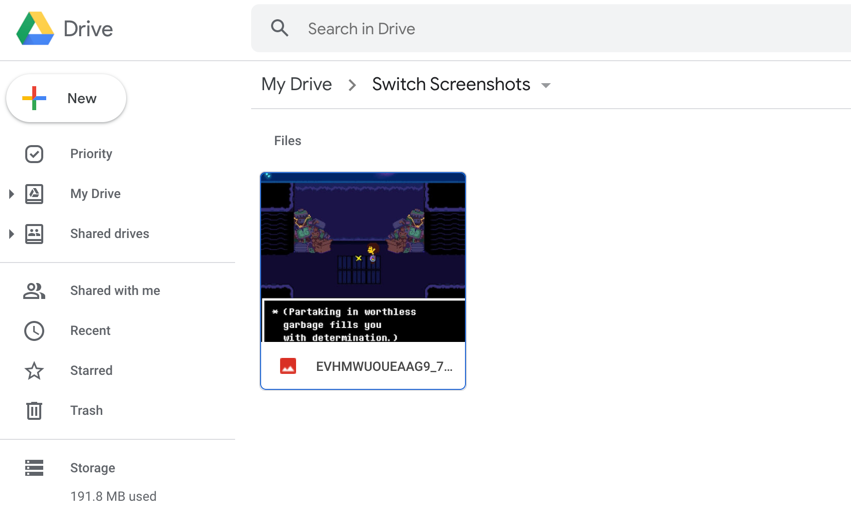Click the 191.8 MB used text

click(x=113, y=497)
